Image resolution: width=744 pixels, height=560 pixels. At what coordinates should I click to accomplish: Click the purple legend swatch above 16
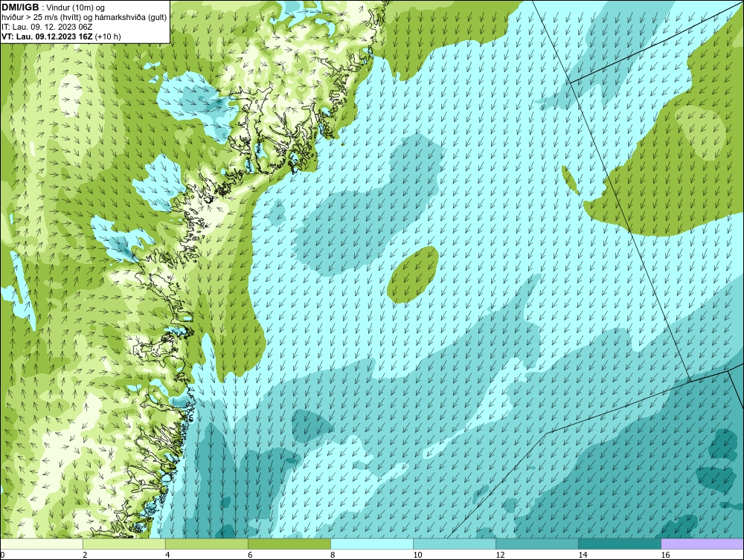702,544
